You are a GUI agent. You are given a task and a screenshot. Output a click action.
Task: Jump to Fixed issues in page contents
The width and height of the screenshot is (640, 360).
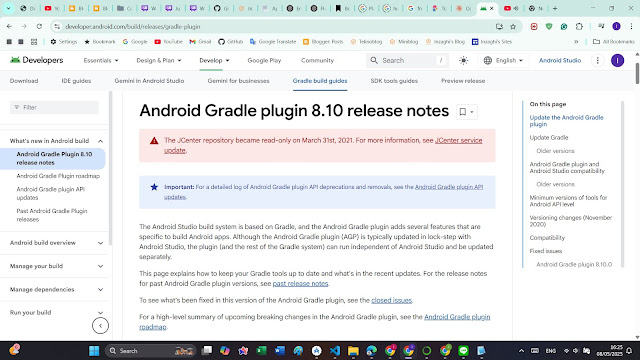coord(546,251)
